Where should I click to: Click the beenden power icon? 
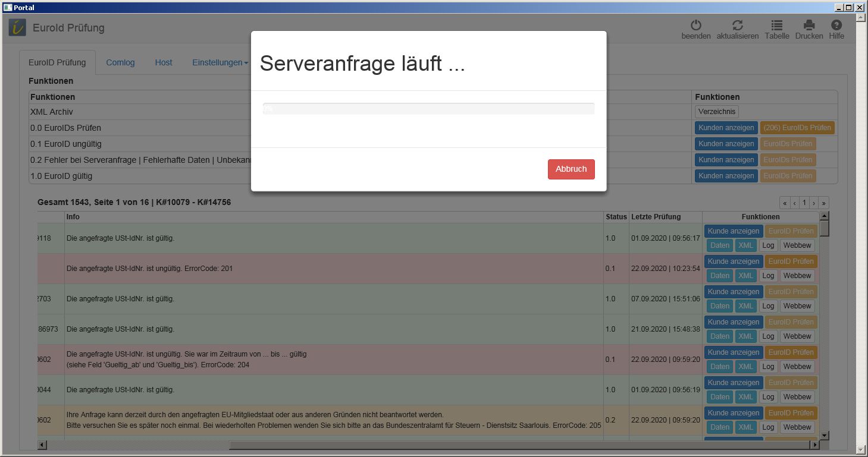pos(695,26)
